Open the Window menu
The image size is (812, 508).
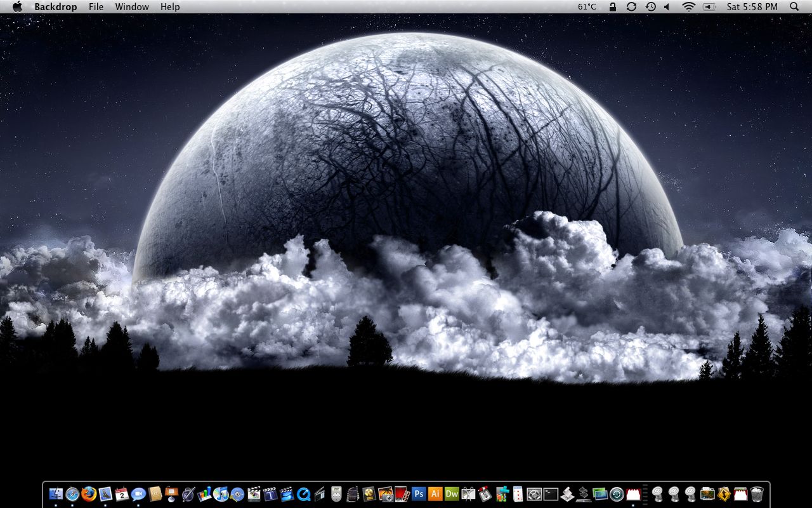tap(132, 6)
